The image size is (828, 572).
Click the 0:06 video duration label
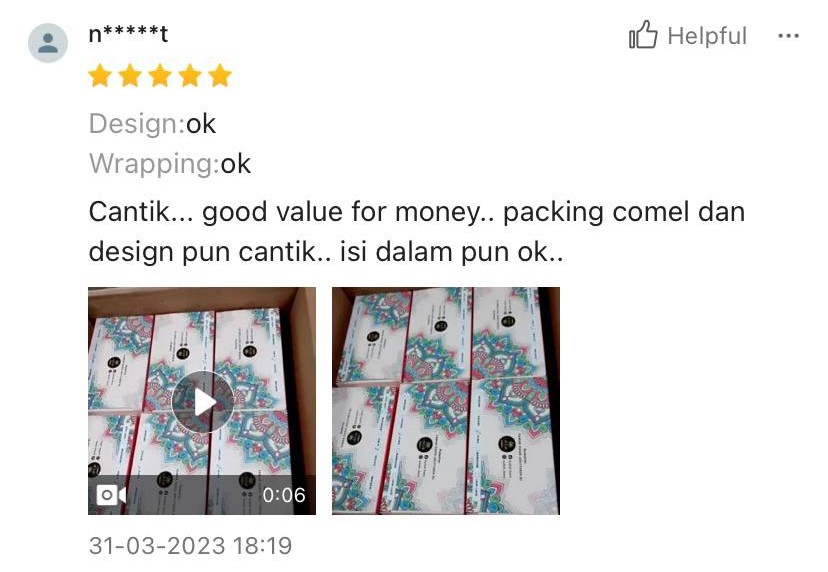click(284, 495)
